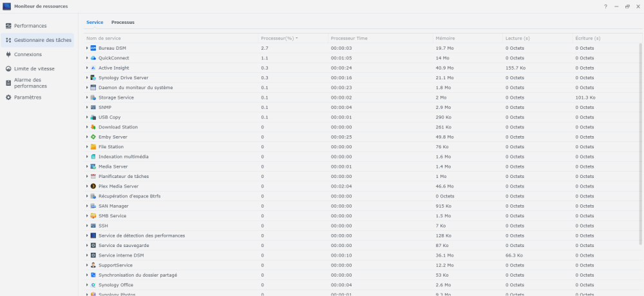Click the Emby Server icon
This screenshot has width=644, height=296.
93,137
